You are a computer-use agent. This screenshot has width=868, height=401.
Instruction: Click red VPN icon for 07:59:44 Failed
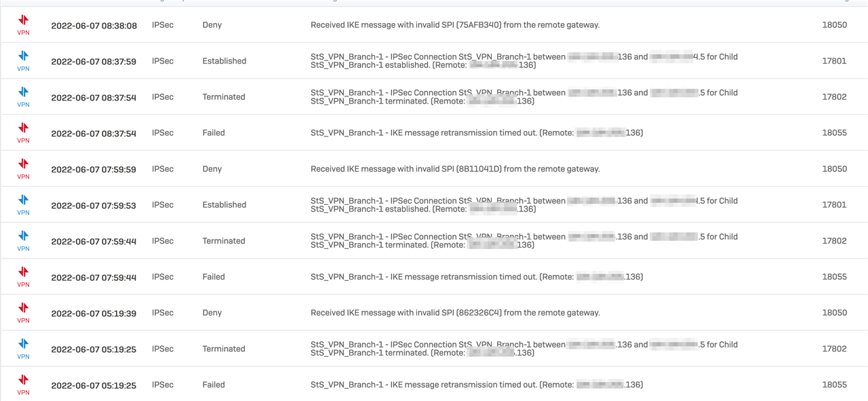tap(24, 276)
